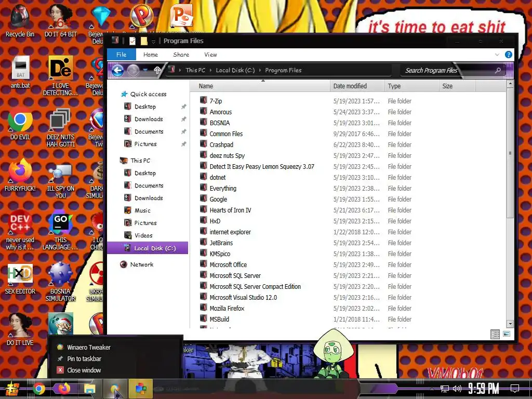Click Chrome on the taskbar
Screen dimensions: 532x399
39,389
